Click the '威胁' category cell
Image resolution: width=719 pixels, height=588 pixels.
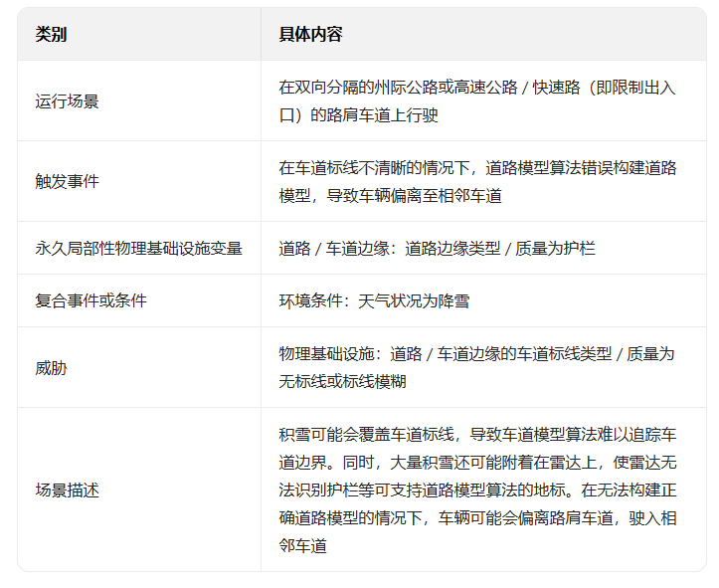[51, 367]
